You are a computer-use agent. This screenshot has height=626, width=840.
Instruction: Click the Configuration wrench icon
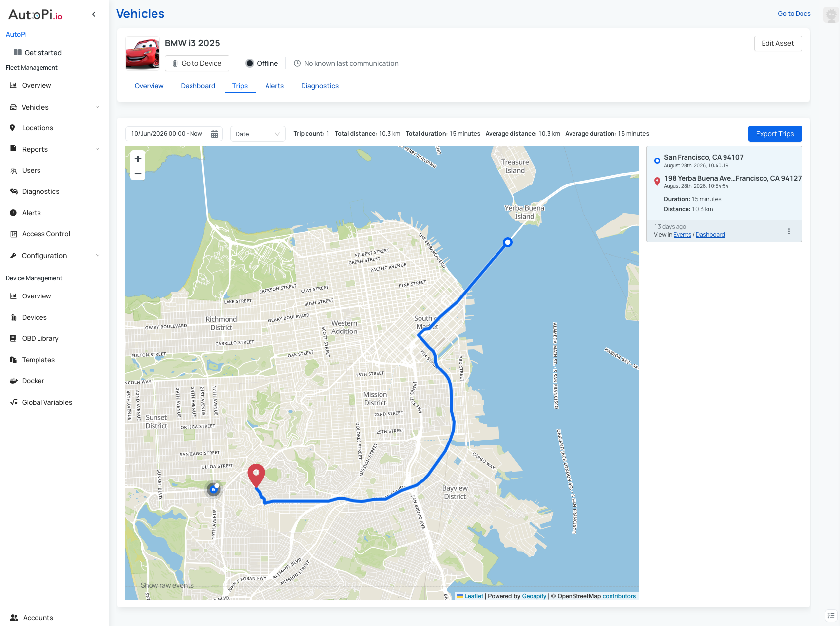click(13, 256)
